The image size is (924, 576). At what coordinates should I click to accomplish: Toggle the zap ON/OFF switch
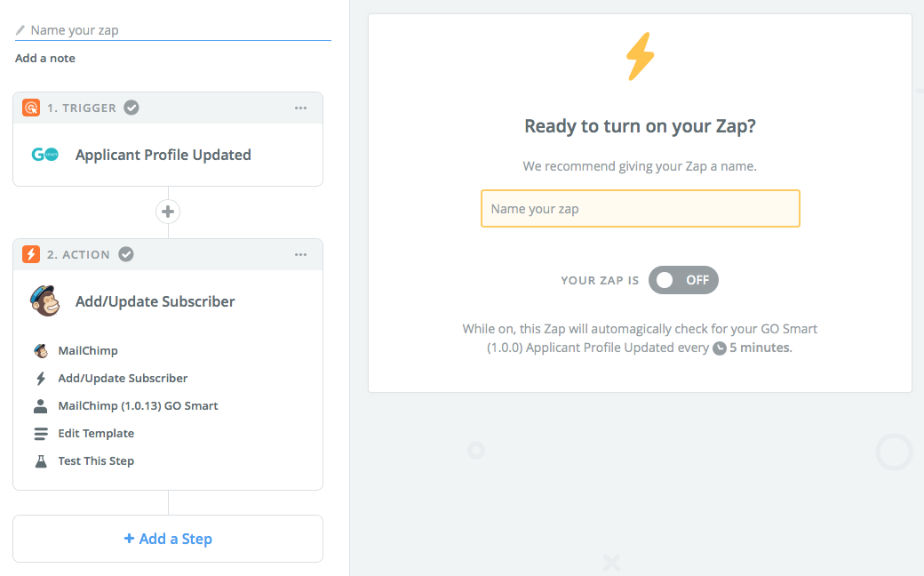(x=683, y=280)
